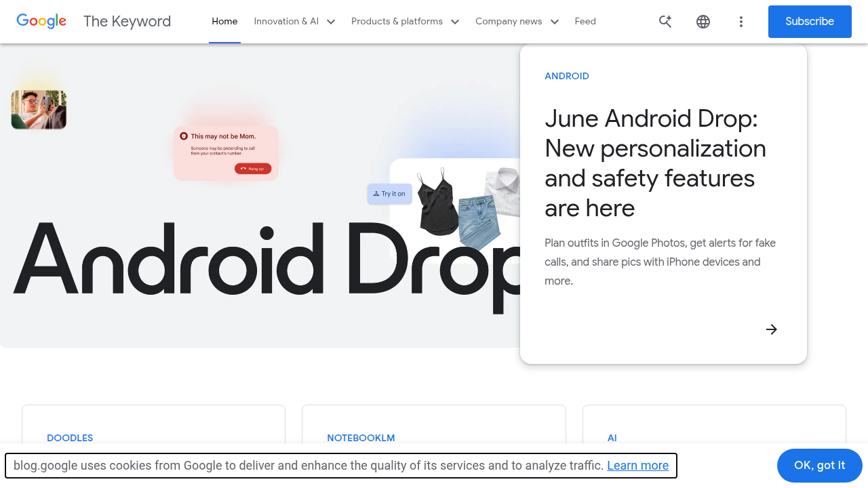Expand the Products & platforms chevron
The image size is (868, 488).
pos(455,22)
